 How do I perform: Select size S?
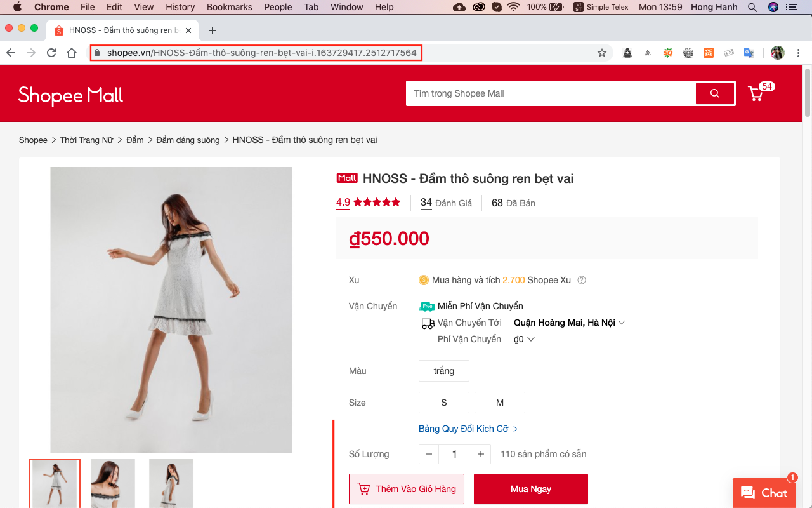[x=444, y=403]
